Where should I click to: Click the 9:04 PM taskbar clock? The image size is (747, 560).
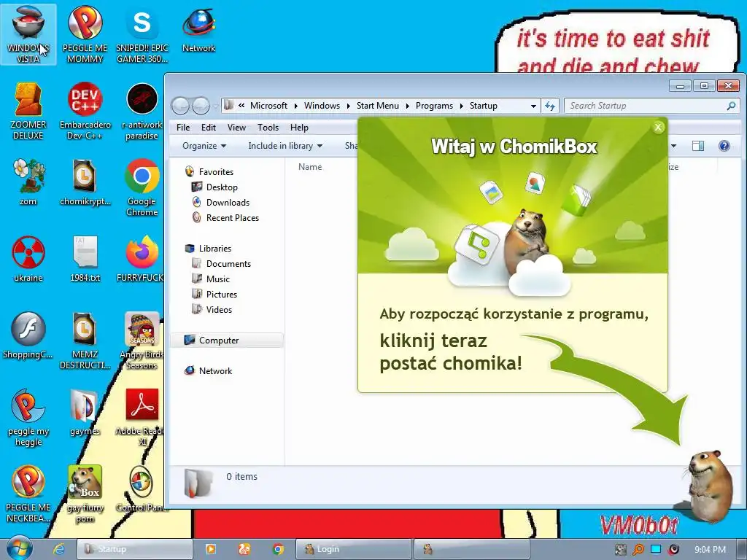pyautogui.click(x=710, y=550)
